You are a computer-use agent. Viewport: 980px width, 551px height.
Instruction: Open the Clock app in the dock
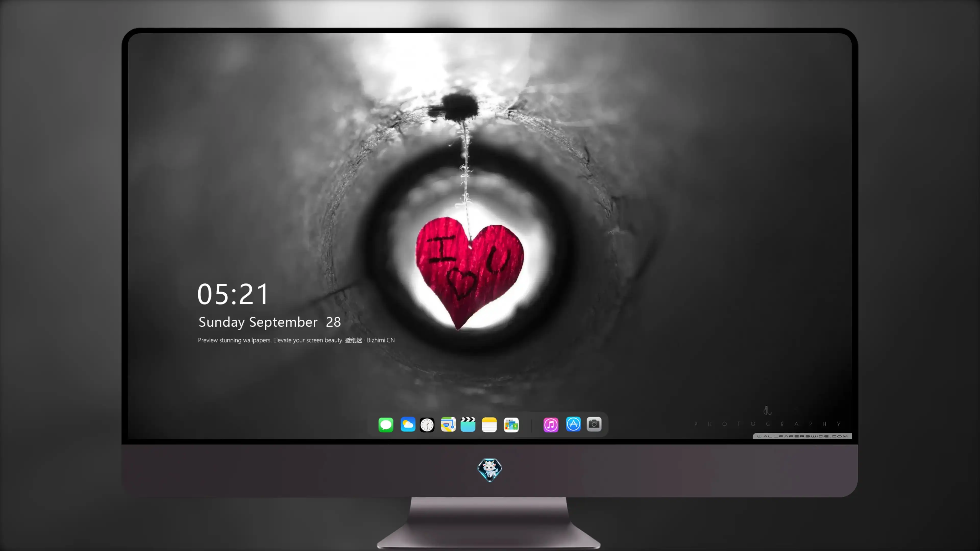click(427, 424)
